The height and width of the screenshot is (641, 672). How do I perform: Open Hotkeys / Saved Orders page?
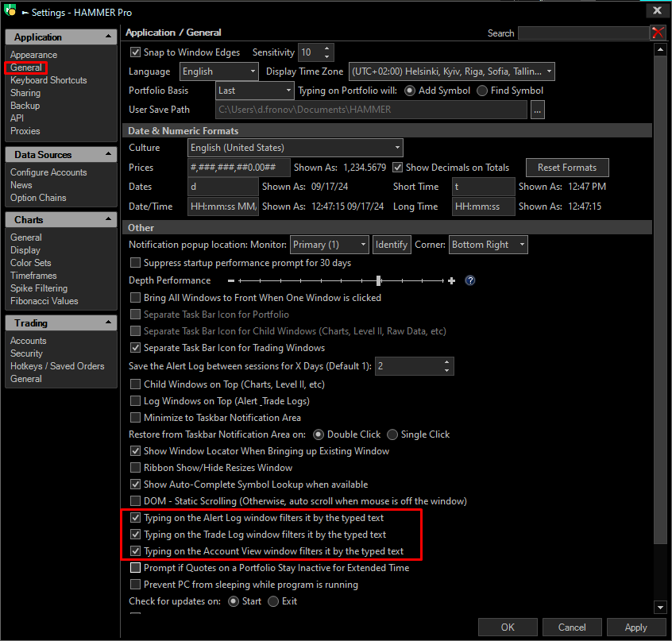[x=57, y=366]
